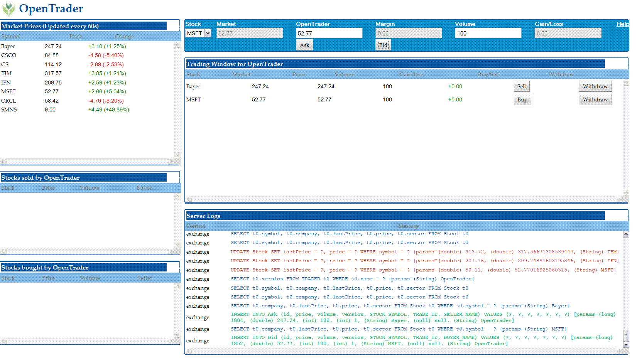Image resolution: width=642 pixels, height=364 pixels.
Task: Sell the Bayer position
Action: 522,86
